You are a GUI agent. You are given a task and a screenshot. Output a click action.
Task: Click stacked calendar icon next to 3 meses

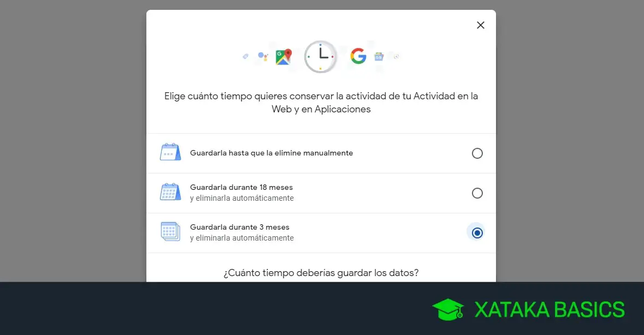pyautogui.click(x=170, y=232)
